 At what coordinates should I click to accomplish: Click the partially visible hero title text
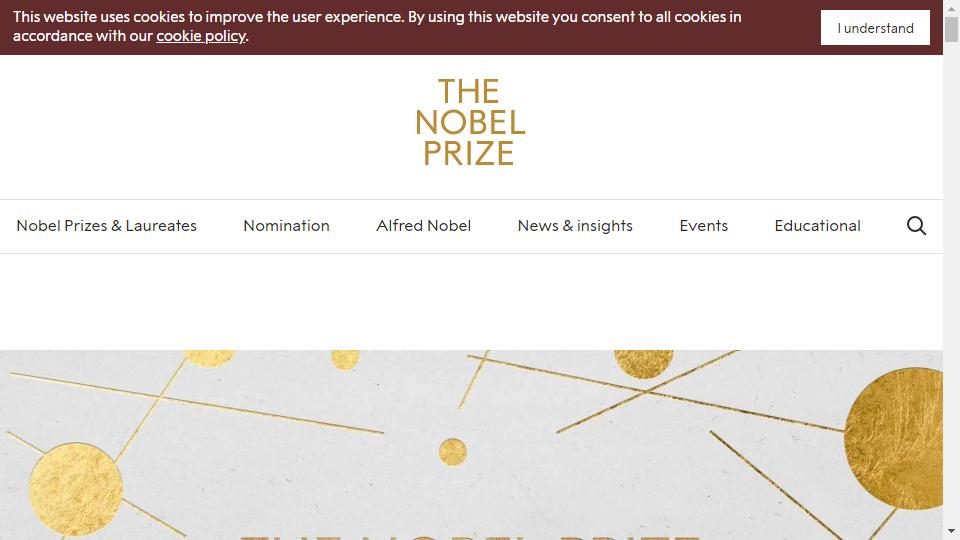click(470, 537)
